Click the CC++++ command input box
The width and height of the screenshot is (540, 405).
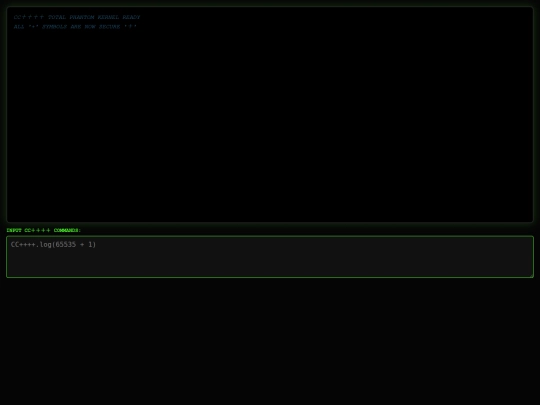tap(270, 257)
